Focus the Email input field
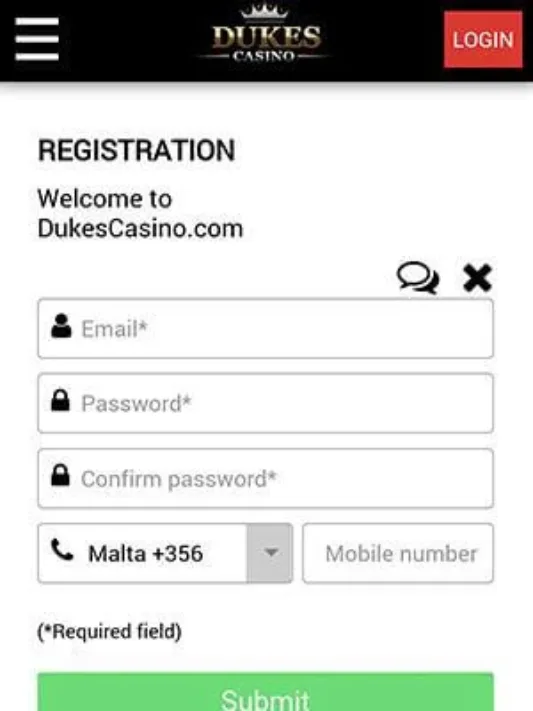The height and width of the screenshot is (711, 533). click(266, 328)
